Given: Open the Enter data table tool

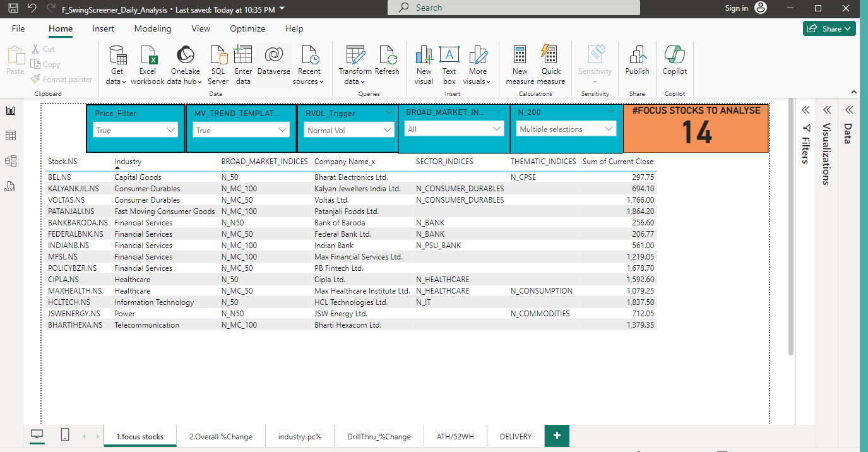Looking at the screenshot, I should coord(243,66).
